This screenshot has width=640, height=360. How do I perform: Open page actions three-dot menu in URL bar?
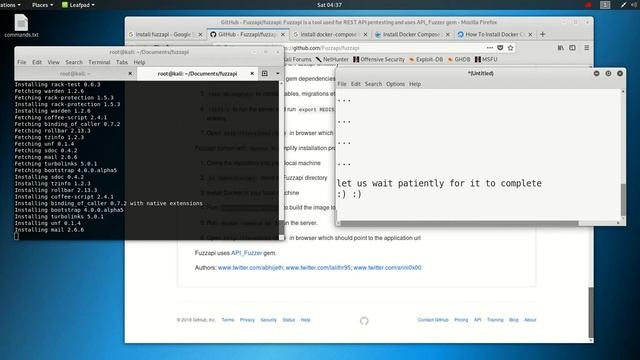coord(489,48)
